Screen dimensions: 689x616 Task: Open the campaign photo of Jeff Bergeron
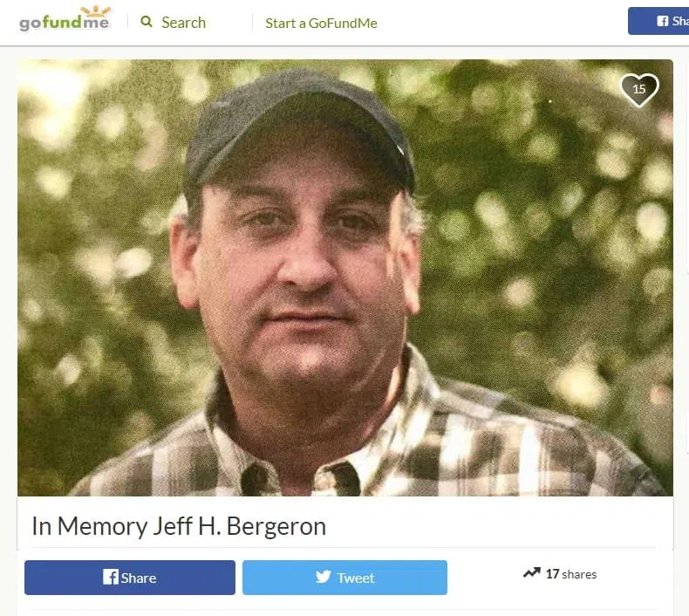345,277
